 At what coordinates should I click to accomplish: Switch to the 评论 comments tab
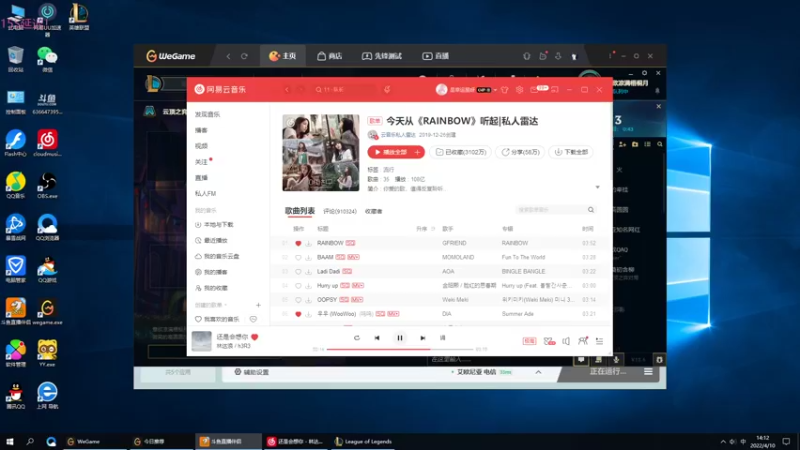[x=340, y=211]
